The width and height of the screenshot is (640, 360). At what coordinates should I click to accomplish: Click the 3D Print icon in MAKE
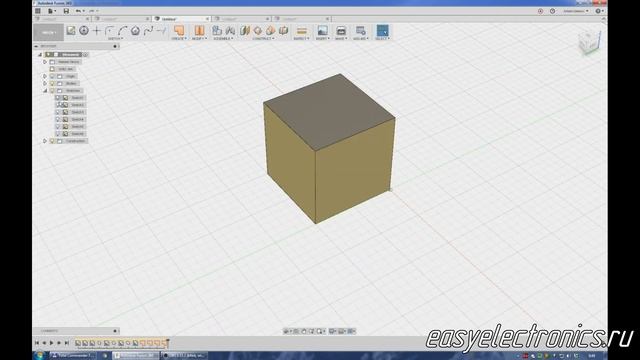(341, 31)
